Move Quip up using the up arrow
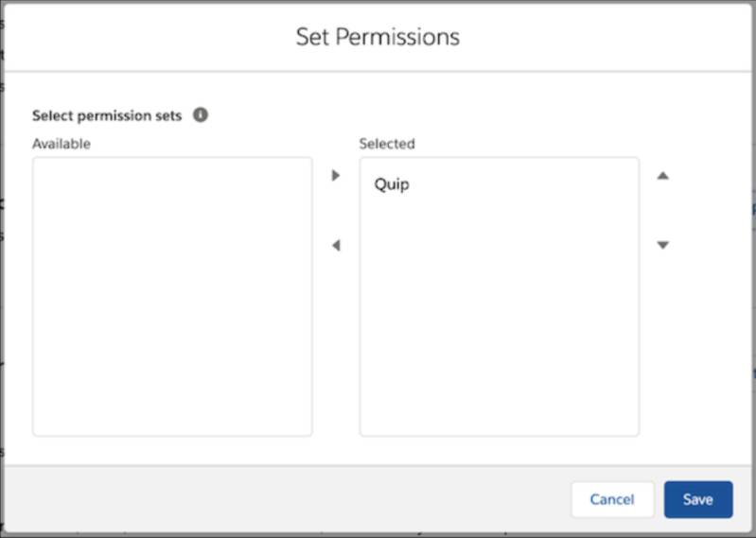Screen dimensions: 756x538 coord(663,176)
